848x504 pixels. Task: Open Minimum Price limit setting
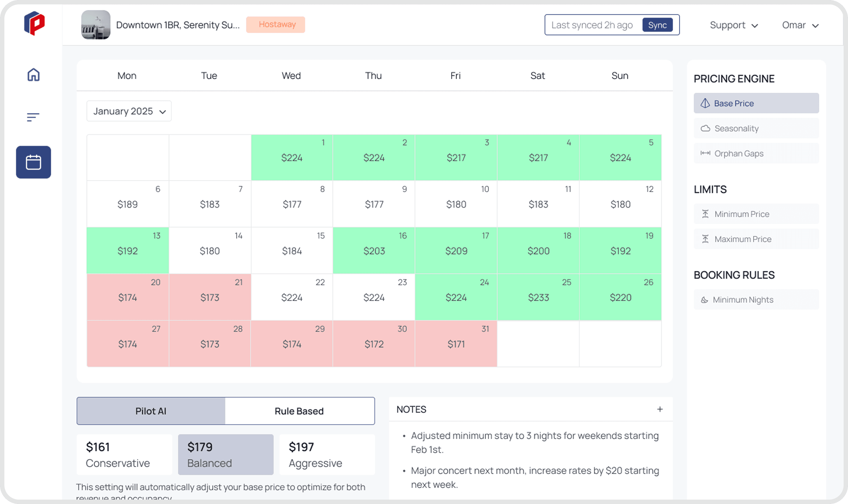point(756,214)
